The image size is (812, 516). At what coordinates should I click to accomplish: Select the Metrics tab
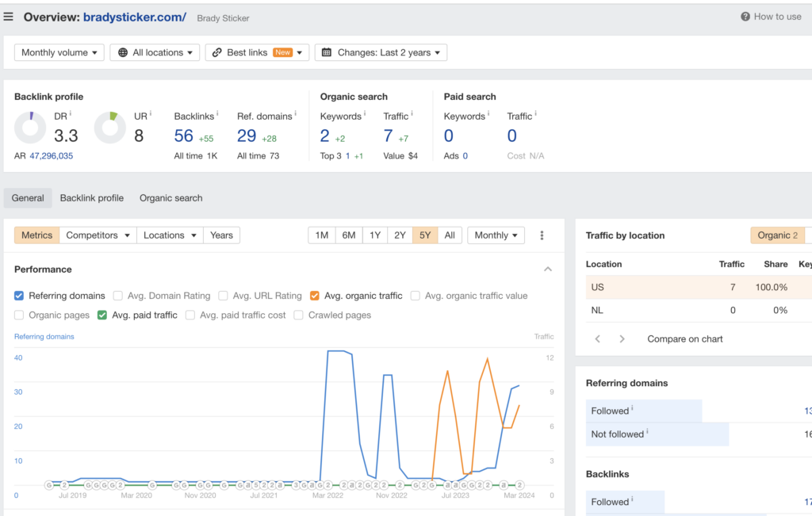point(36,235)
